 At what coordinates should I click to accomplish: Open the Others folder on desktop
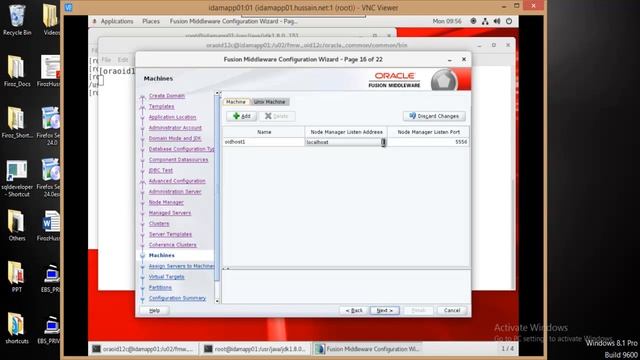click(x=17, y=224)
